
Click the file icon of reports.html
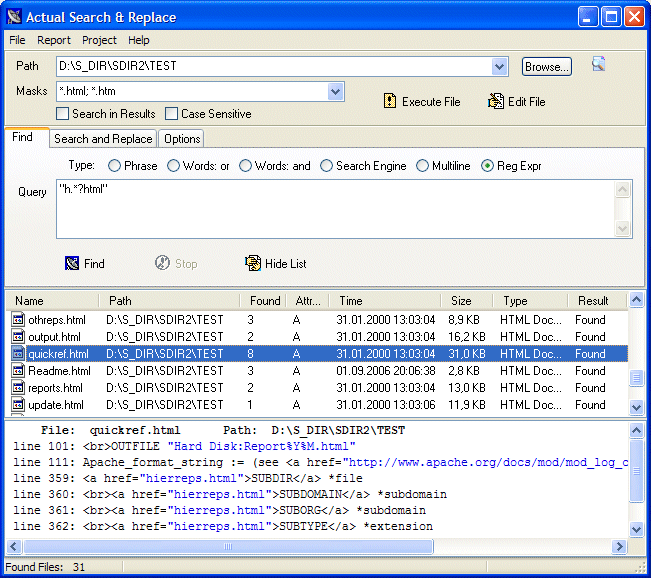18,387
